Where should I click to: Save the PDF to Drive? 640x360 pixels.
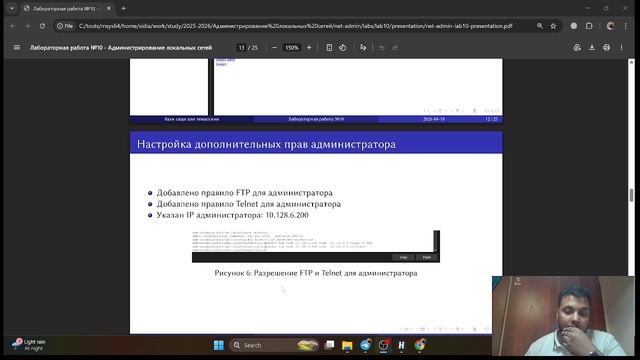click(577, 48)
